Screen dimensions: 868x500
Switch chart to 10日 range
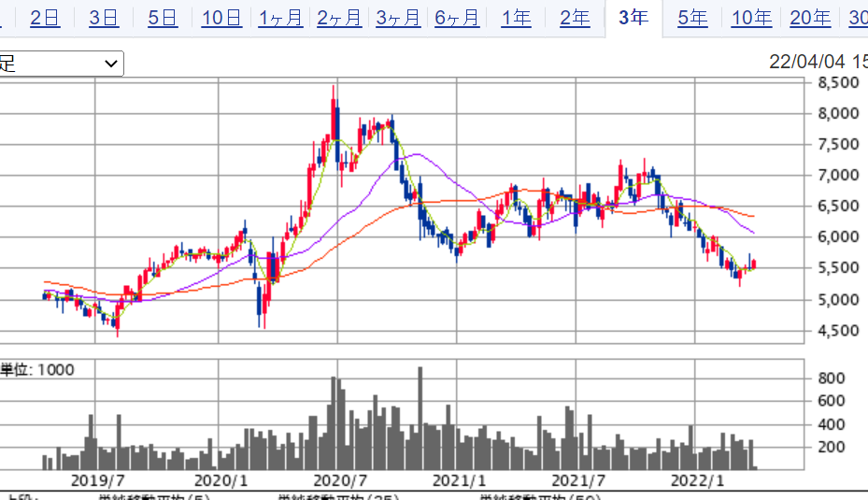tap(221, 19)
